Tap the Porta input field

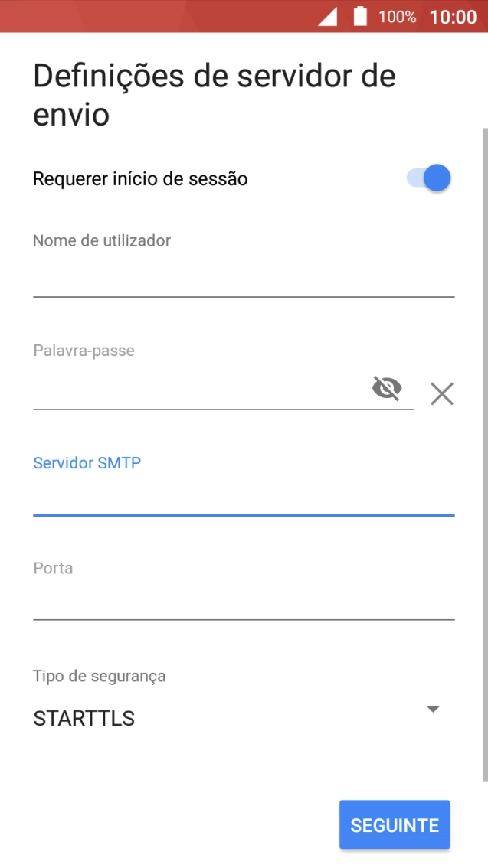click(x=244, y=602)
